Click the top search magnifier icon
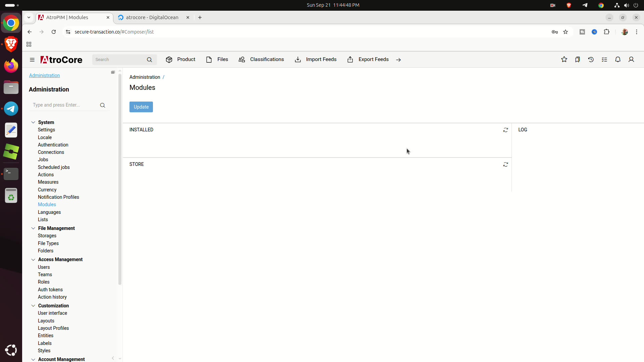The height and width of the screenshot is (362, 644). (149, 60)
